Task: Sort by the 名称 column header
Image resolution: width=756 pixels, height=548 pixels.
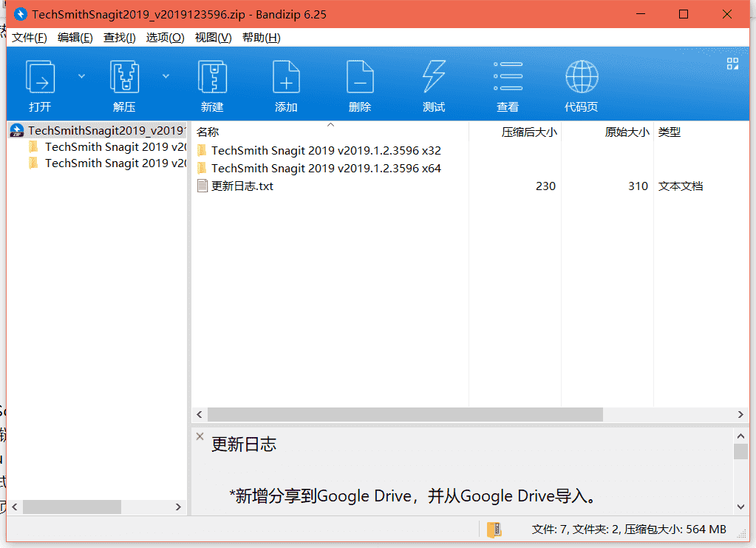Action: pyautogui.click(x=330, y=132)
